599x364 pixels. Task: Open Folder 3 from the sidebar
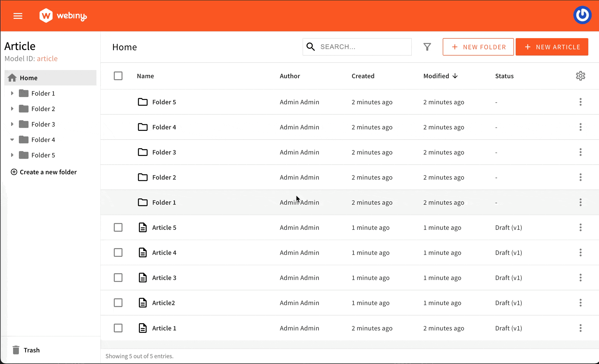pyautogui.click(x=43, y=124)
